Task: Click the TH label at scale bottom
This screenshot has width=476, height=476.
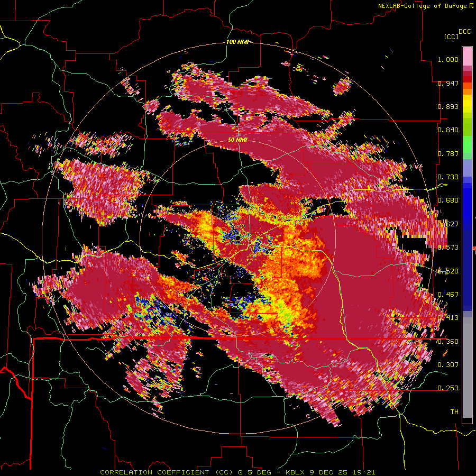Action: coord(454,411)
